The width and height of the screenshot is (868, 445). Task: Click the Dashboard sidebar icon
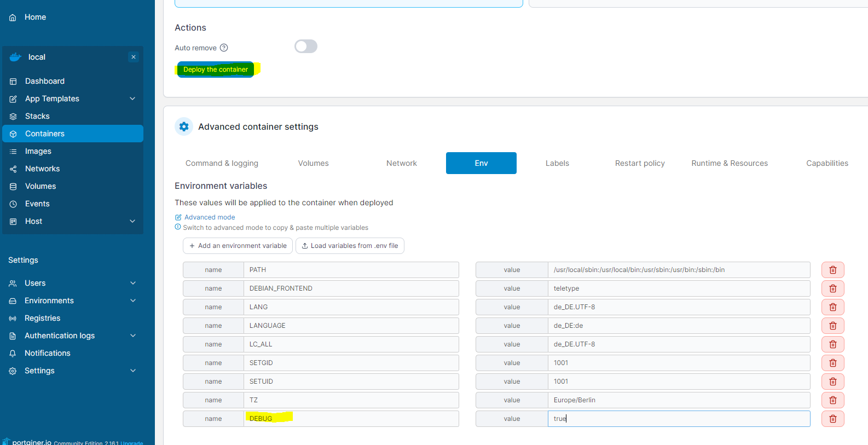(x=13, y=82)
